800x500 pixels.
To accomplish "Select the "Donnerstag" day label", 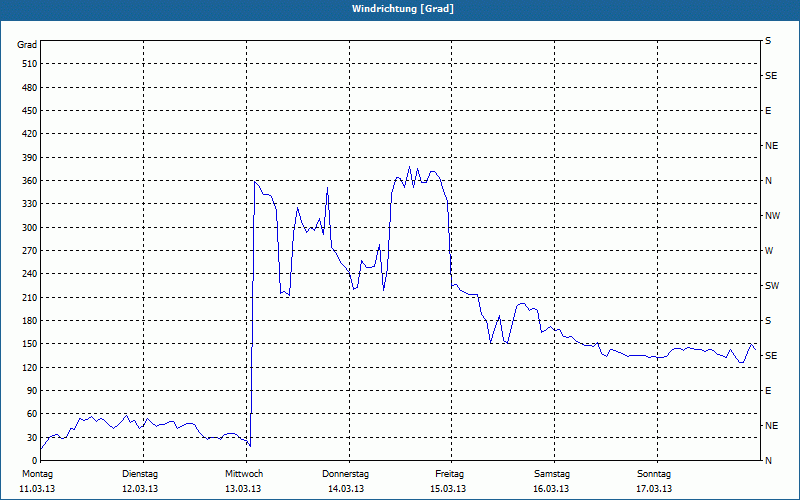I will click(346, 474).
